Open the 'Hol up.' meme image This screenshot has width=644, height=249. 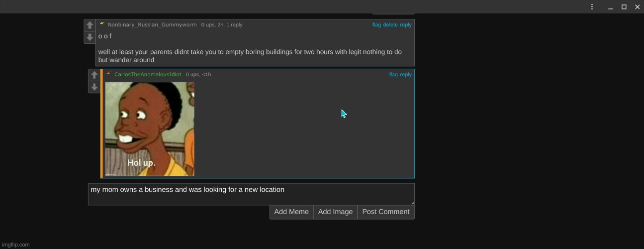[x=150, y=129]
